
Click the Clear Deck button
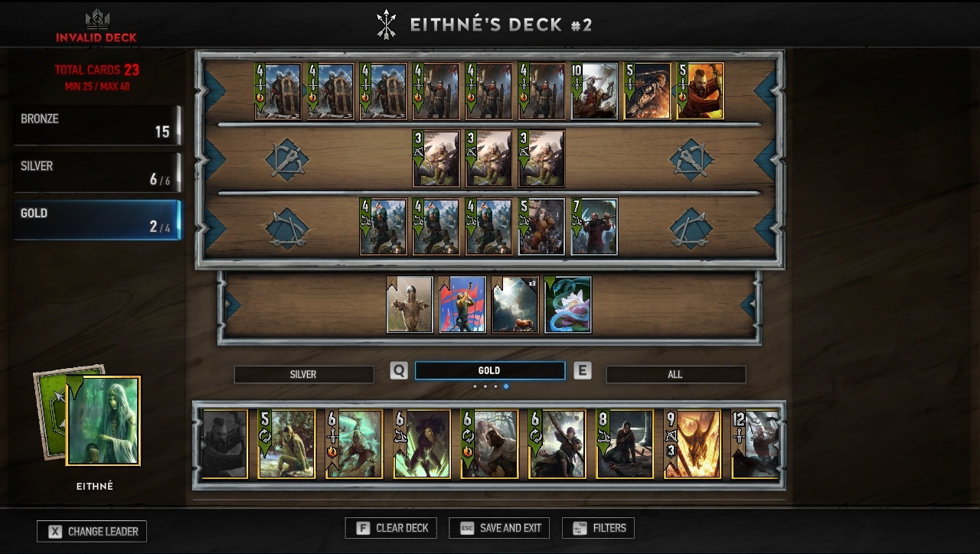391,528
